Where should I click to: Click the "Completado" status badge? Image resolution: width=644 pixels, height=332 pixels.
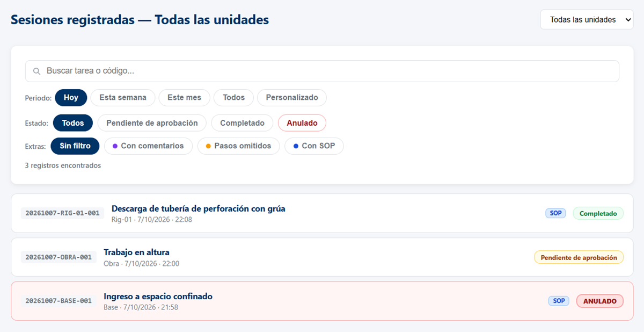[598, 213]
